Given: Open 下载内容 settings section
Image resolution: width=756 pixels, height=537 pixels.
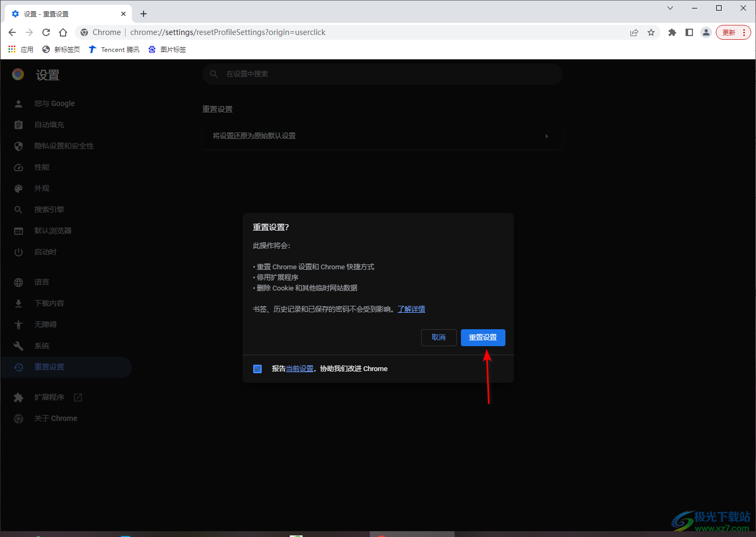Looking at the screenshot, I should coord(66,303).
